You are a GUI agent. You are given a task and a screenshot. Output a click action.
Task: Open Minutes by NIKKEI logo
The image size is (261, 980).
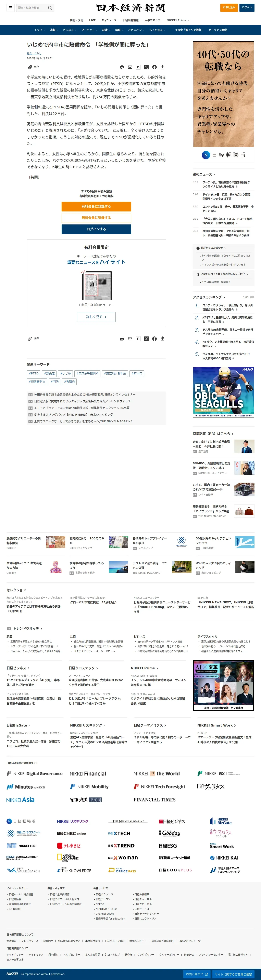pos(26,787)
